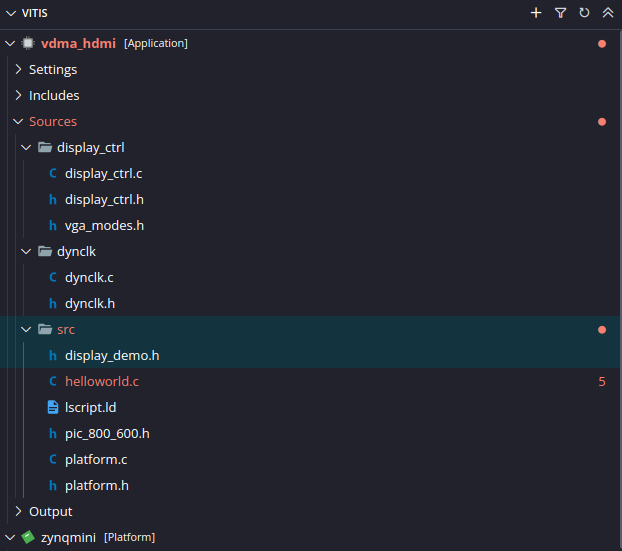Click the lscript.ld file icon
The width and height of the screenshot is (622, 551).
coord(53,408)
